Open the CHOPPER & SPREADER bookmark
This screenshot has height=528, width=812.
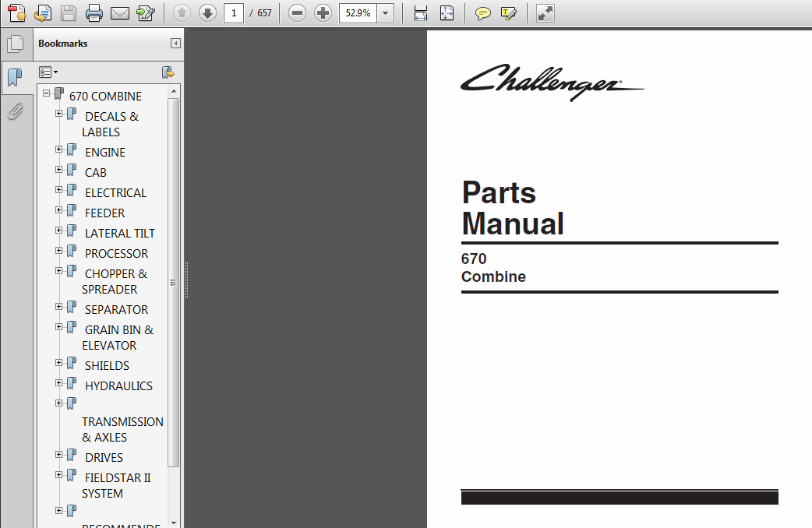pos(115,281)
